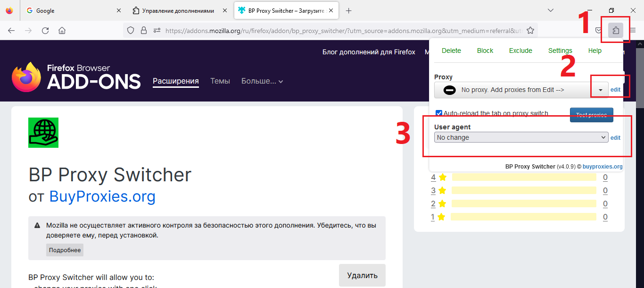The width and height of the screenshot is (644, 288).
Task: Click the no-proxy stop icon in Proxy field
Action: pyautogui.click(x=450, y=90)
